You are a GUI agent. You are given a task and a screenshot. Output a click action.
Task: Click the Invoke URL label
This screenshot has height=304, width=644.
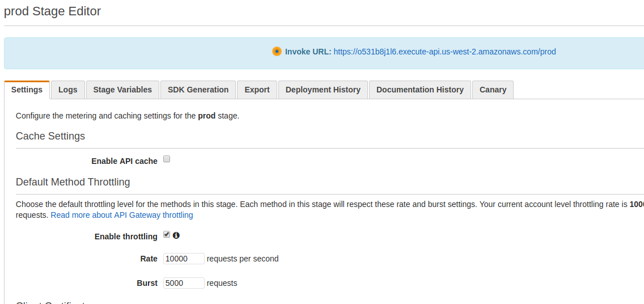coord(308,52)
